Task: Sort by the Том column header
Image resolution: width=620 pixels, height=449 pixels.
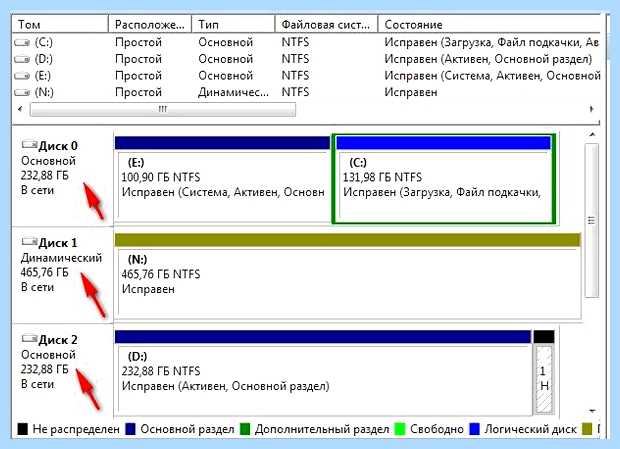Action: tap(60, 25)
